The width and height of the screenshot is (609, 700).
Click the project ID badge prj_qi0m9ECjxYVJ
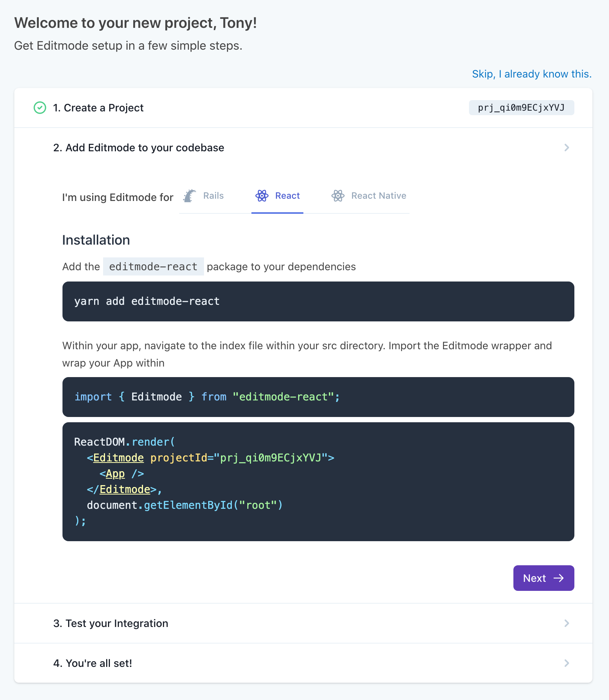tap(521, 108)
